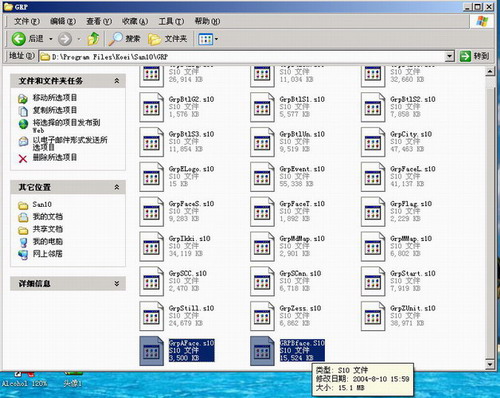The height and width of the screenshot is (398, 500).
Task: Go up one folder level
Action: click(93, 39)
